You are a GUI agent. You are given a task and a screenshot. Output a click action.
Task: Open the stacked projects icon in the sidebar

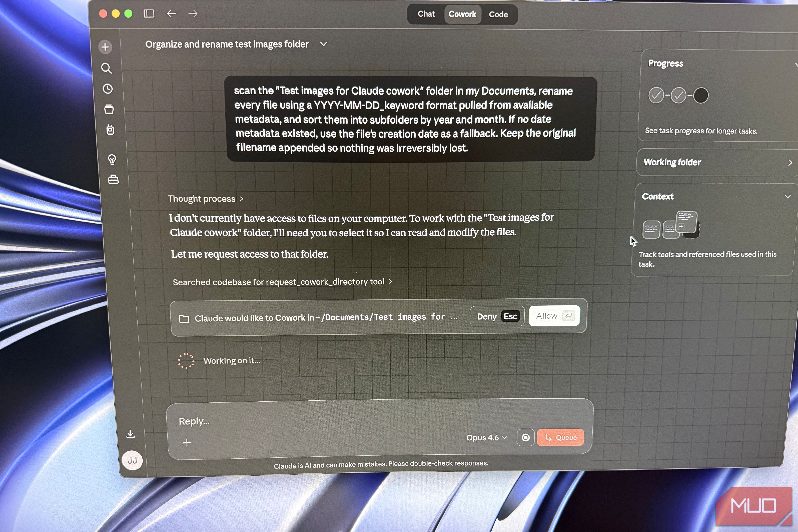pos(109,109)
